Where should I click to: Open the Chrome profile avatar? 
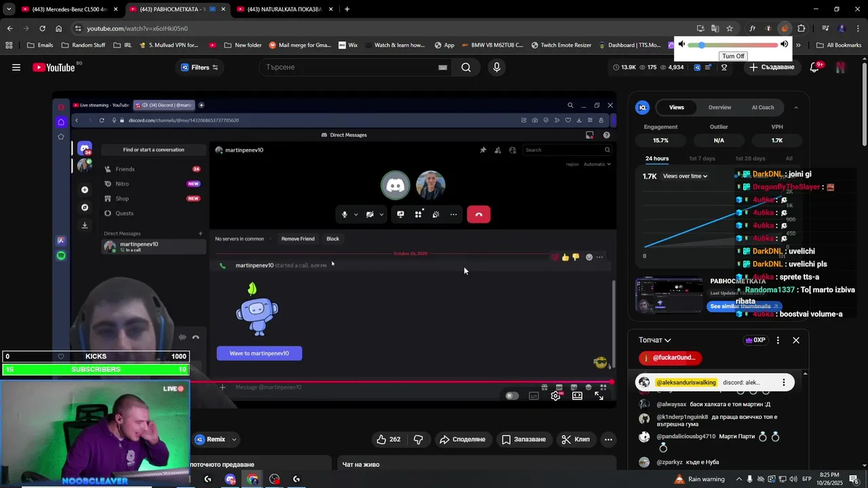(x=842, y=28)
